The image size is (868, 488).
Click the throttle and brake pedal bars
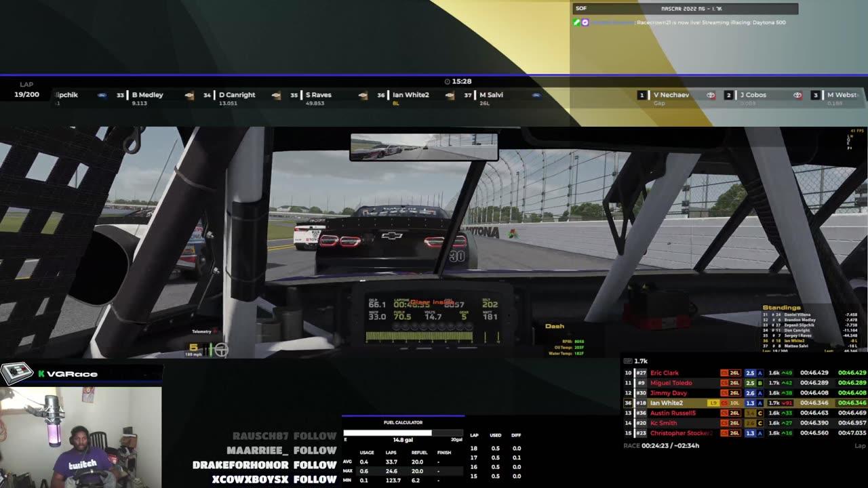(210, 350)
